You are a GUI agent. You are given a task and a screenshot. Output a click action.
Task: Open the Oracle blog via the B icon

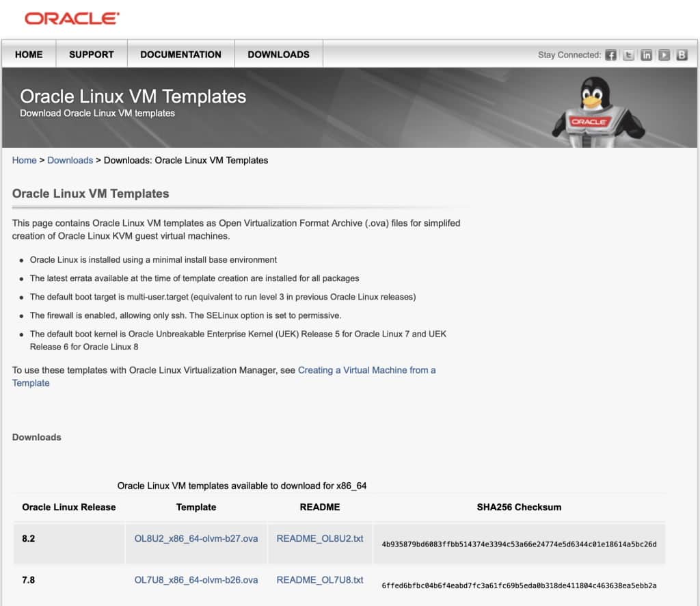tap(682, 55)
